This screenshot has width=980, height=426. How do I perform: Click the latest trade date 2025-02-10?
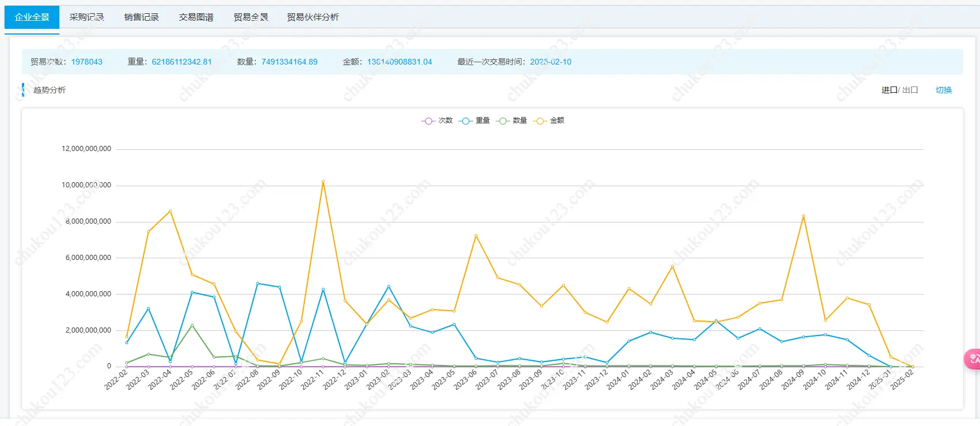click(551, 62)
